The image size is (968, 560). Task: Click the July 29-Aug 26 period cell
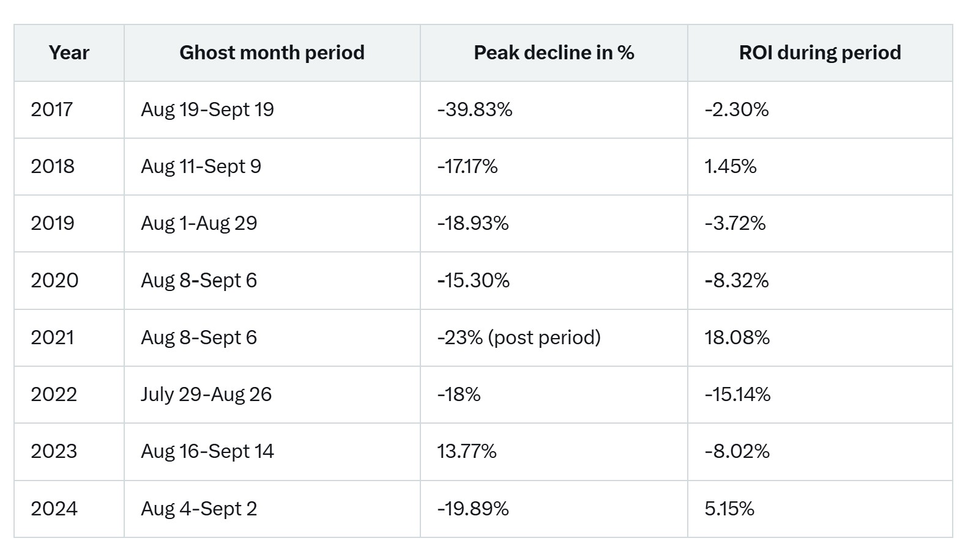pyautogui.click(x=206, y=394)
